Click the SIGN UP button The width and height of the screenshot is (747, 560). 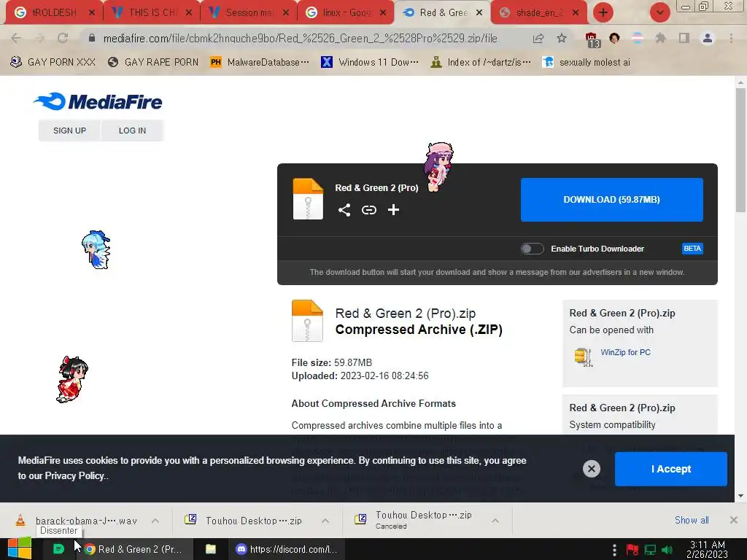click(x=69, y=131)
